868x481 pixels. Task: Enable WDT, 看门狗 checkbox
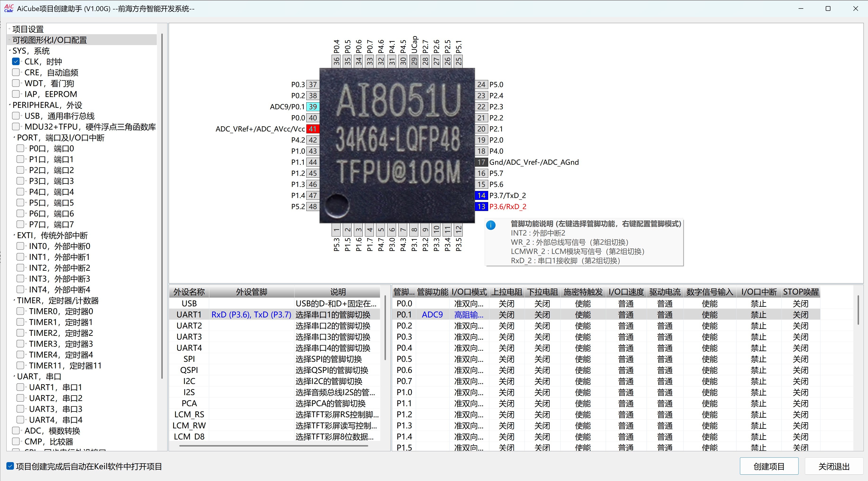(x=16, y=83)
